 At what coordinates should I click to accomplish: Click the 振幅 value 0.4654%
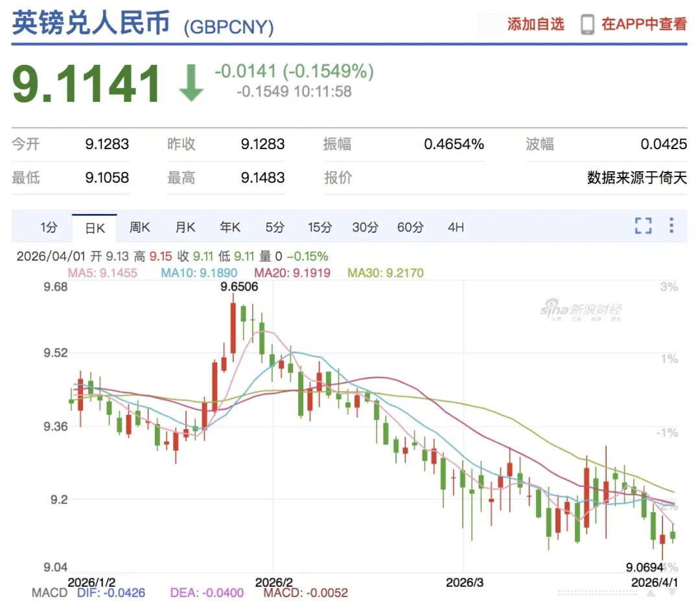(454, 144)
